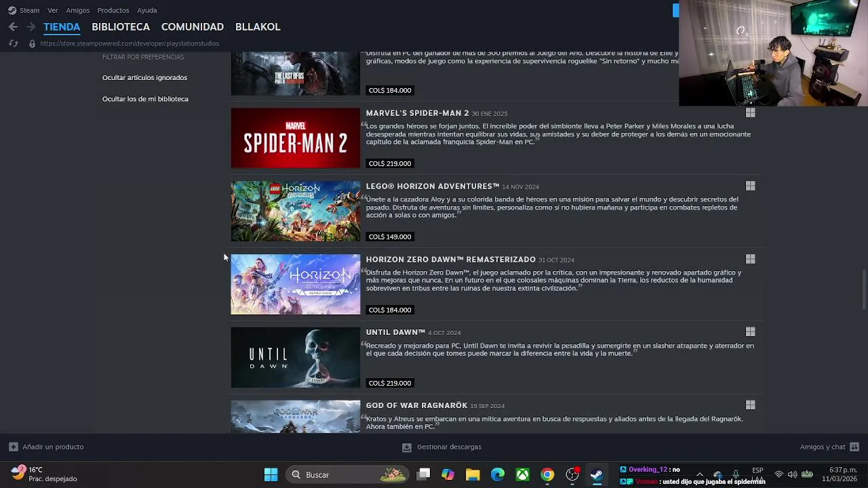The image size is (868, 488).
Task: Click the download icon beside Gestionar descargas
Action: (406, 447)
